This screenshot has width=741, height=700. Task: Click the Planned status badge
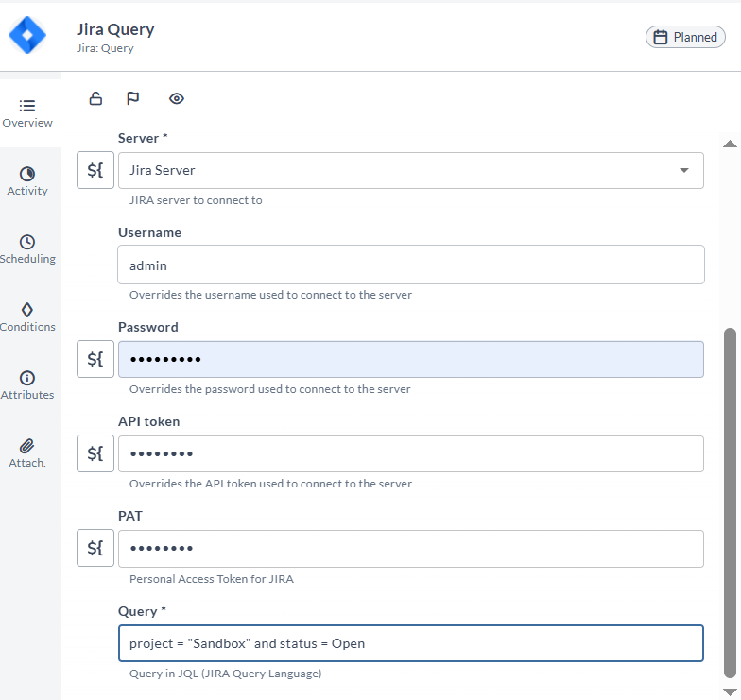pos(685,37)
